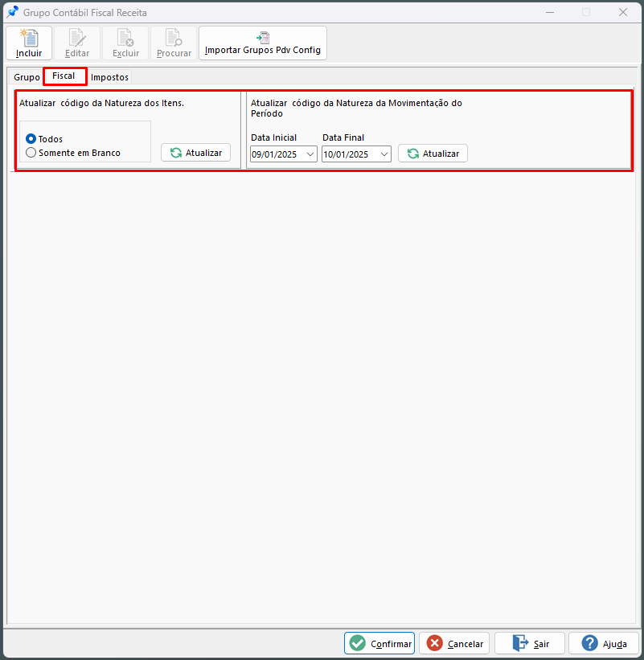Image resolution: width=644 pixels, height=660 pixels.
Task: Close the Grupo Contábil Fiscal Receita window
Action: click(623, 12)
